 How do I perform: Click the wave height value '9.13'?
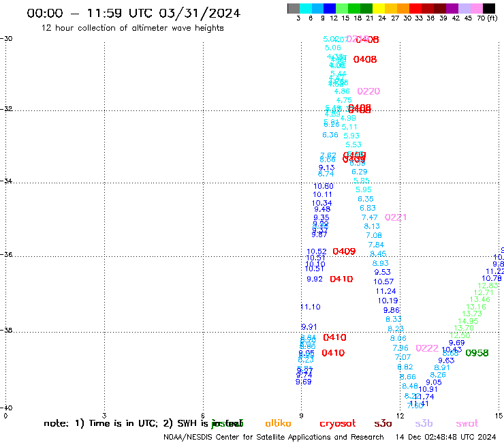(x=326, y=168)
